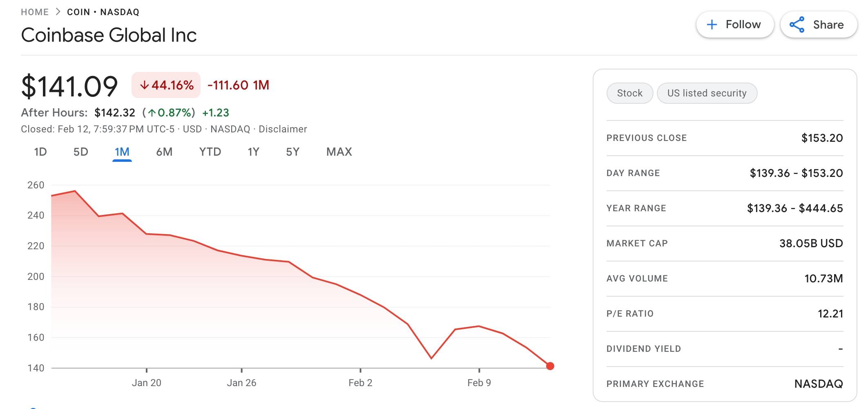Click the green up arrow in After Hours
This screenshot has height=409, width=868.
[152, 113]
